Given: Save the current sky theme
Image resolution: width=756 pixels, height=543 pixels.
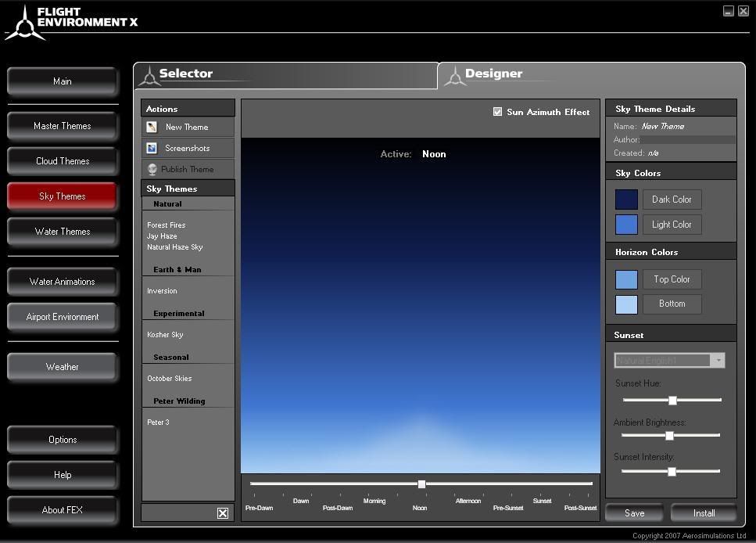Looking at the screenshot, I should coord(635,513).
